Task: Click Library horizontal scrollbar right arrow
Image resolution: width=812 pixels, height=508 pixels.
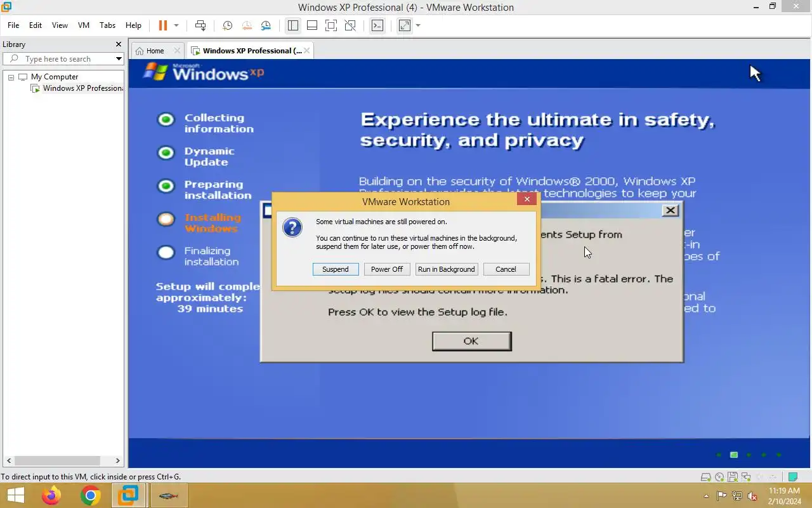Action: coord(117,460)
